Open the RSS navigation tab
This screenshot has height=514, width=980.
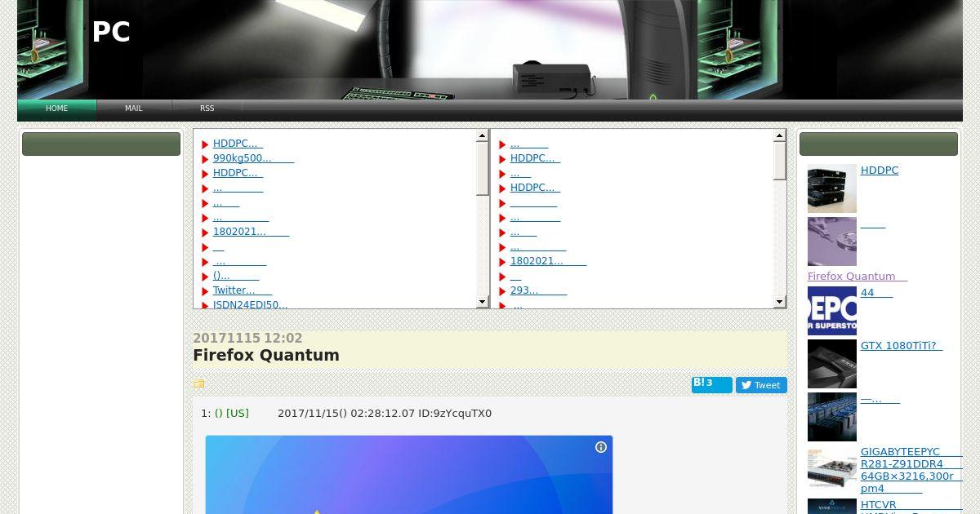pyautogui.click(x=207, y=108)
